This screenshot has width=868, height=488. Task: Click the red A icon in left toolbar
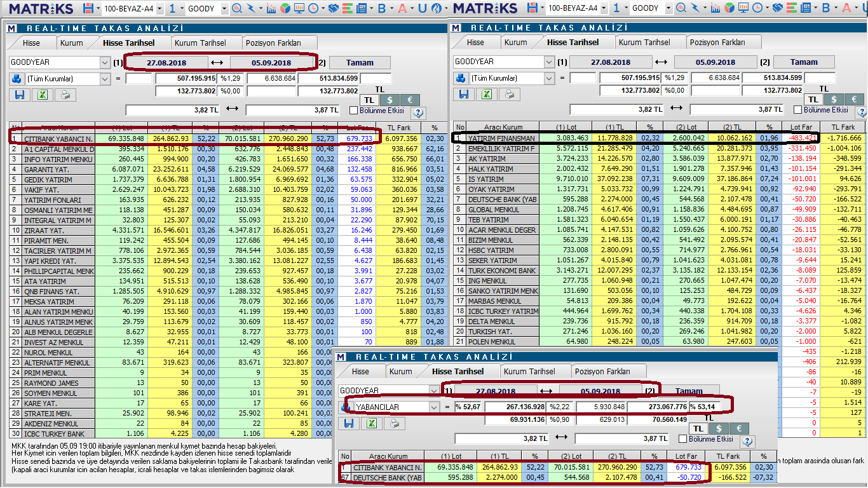(x=402, y=8)
